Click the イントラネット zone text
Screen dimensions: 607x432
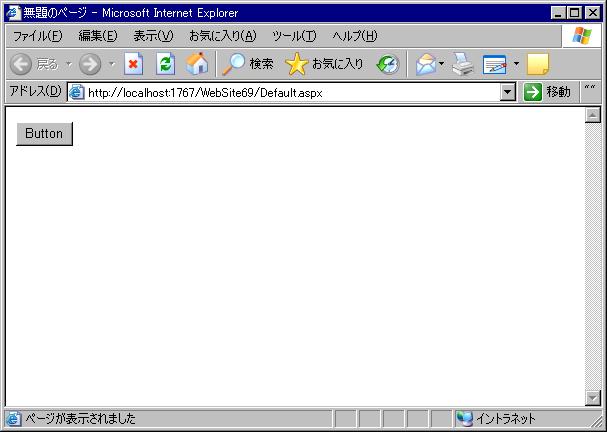[505, 418]
